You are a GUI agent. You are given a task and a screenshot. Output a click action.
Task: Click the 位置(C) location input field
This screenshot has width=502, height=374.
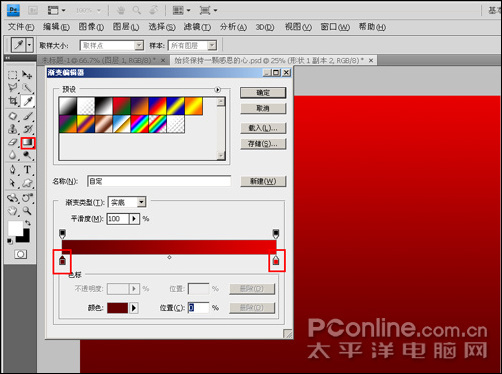point(198,308)
